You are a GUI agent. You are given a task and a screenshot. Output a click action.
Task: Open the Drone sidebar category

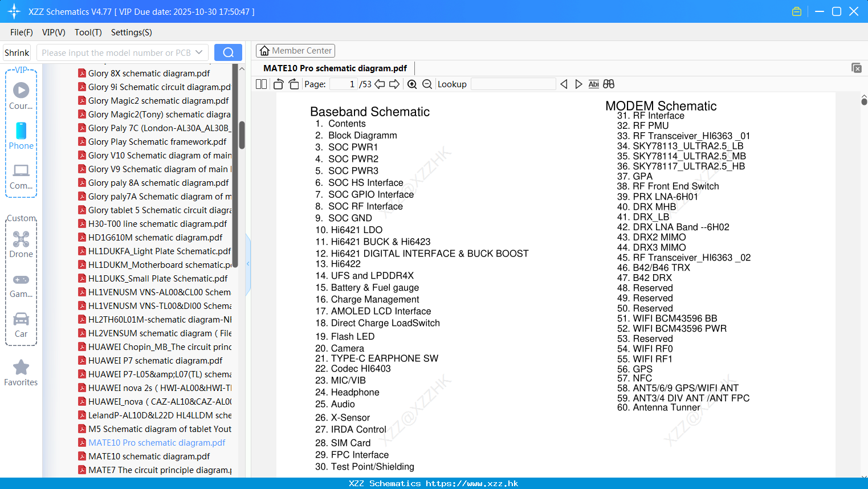21,244
